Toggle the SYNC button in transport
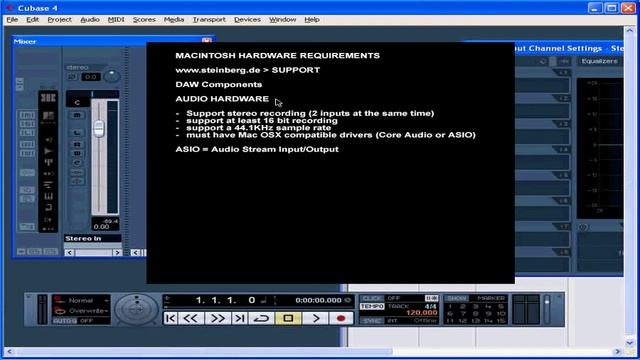This screenshot has height=360, width=640. 372,321
